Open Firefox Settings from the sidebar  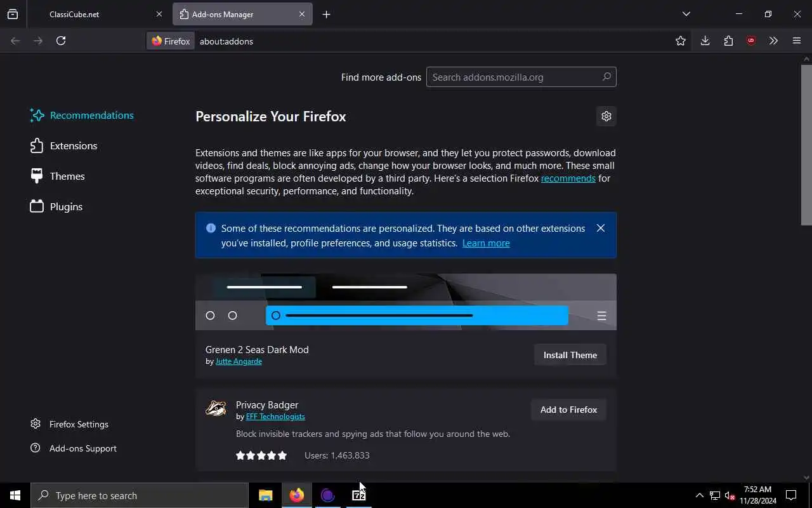click(x=70, y=424)
